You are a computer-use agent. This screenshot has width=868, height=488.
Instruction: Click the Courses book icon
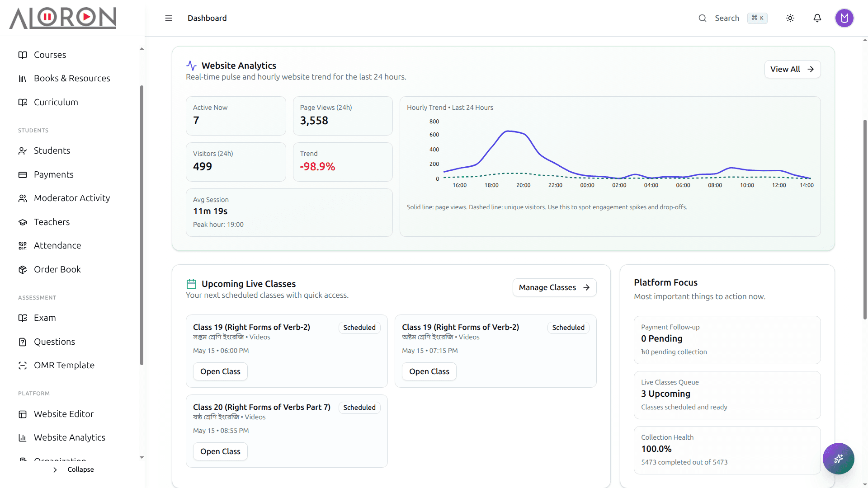click(x=23, y=55)
